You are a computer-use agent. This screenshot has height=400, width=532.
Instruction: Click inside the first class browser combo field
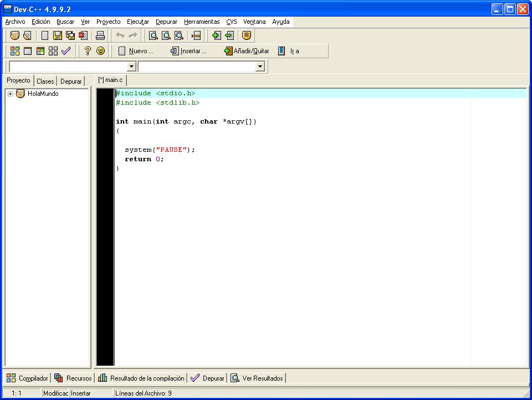tap(69, 66)
